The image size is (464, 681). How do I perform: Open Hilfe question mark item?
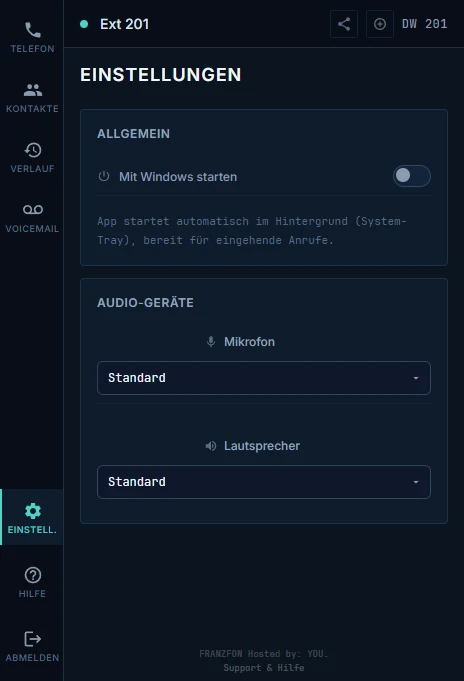click(x=32, y=582)
